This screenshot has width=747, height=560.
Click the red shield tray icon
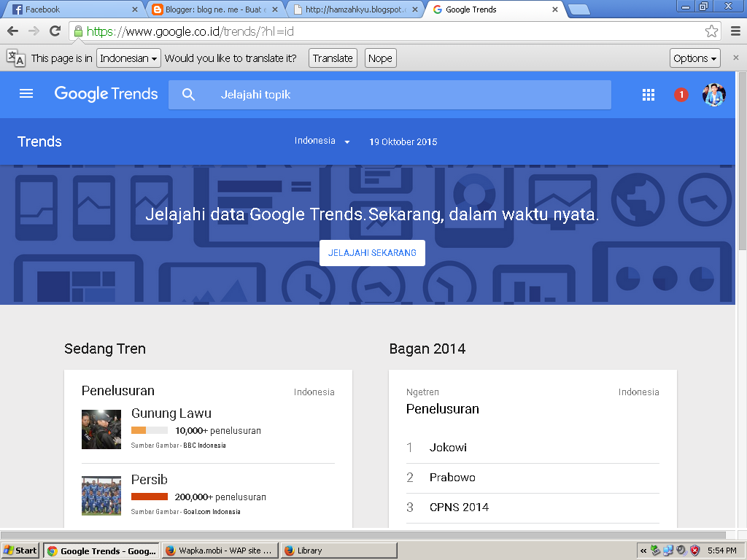click(x=695, y=551)
